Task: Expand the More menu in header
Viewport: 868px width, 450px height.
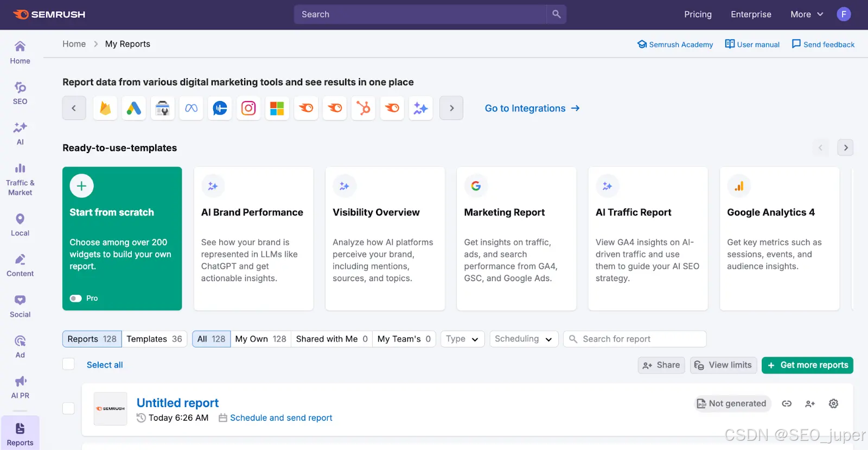Action: tap(807, 15)
